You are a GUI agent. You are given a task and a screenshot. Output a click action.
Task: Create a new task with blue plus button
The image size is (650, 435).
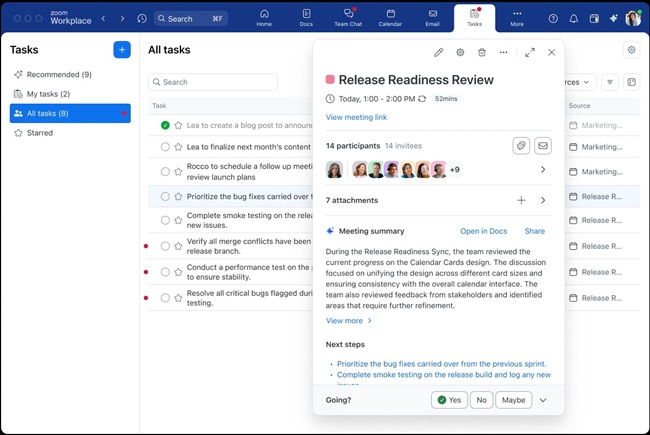[x=122, y=50]
